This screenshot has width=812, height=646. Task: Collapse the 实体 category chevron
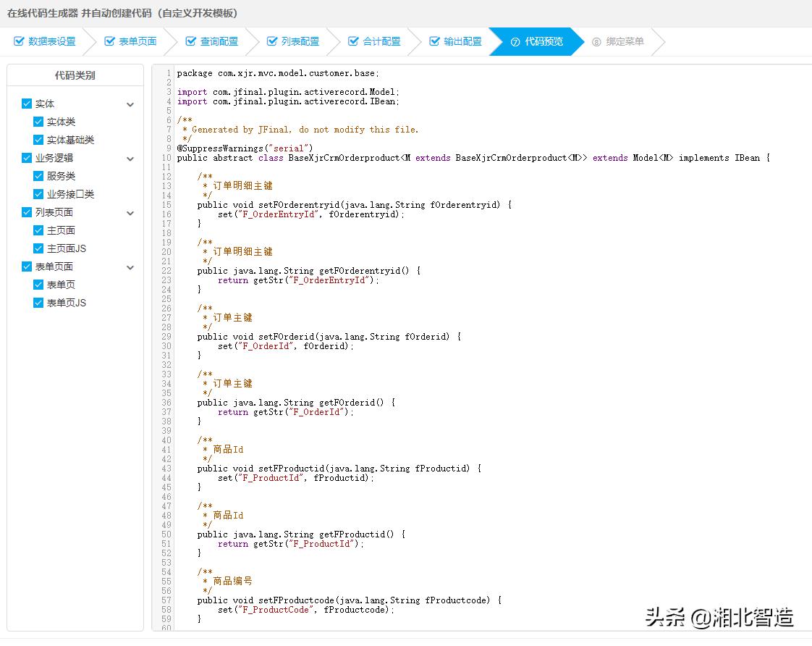(x=130, y=104)
